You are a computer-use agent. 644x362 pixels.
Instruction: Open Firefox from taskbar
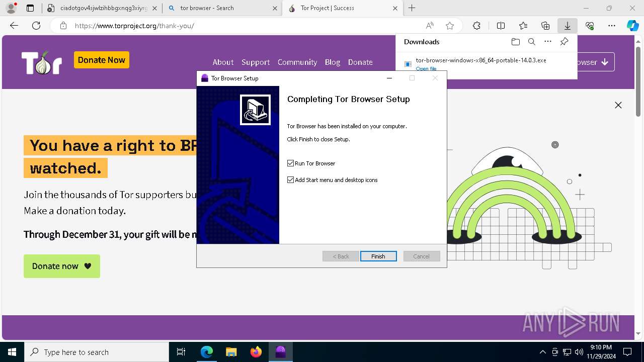256,352
